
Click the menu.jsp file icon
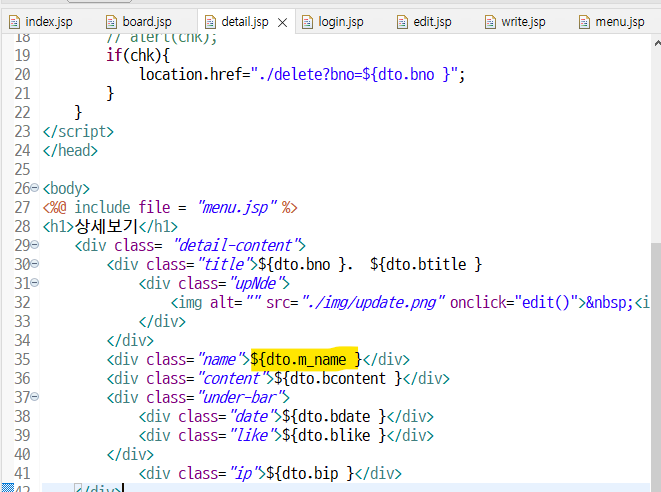(x=584, y=22)
